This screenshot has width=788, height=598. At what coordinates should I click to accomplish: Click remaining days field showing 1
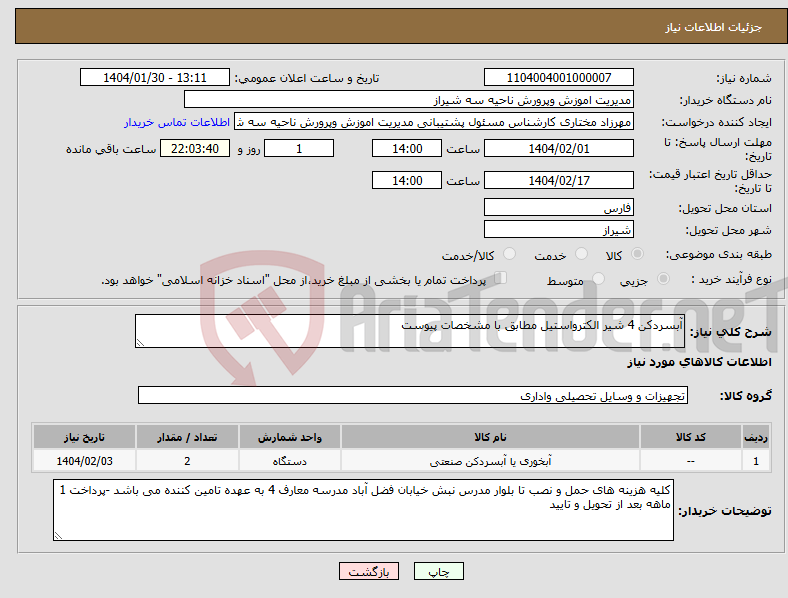click(299, 148)
